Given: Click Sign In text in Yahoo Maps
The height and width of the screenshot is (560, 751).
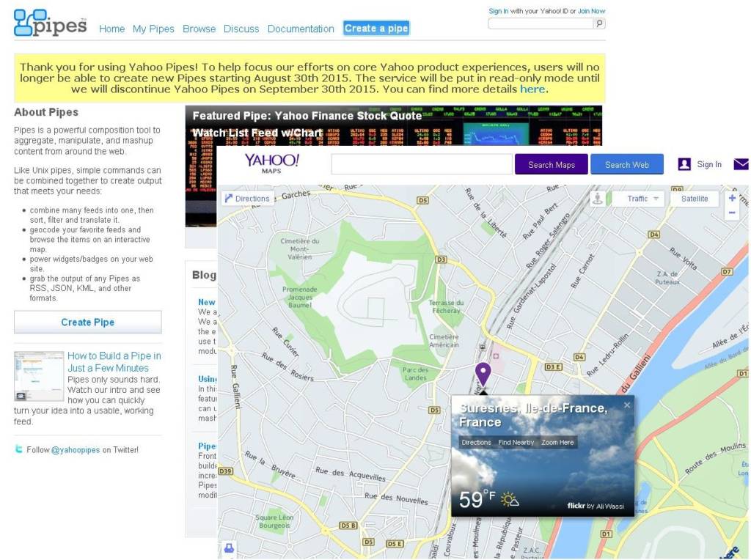Looking at the screenshot, I should (x=709, y=164).
